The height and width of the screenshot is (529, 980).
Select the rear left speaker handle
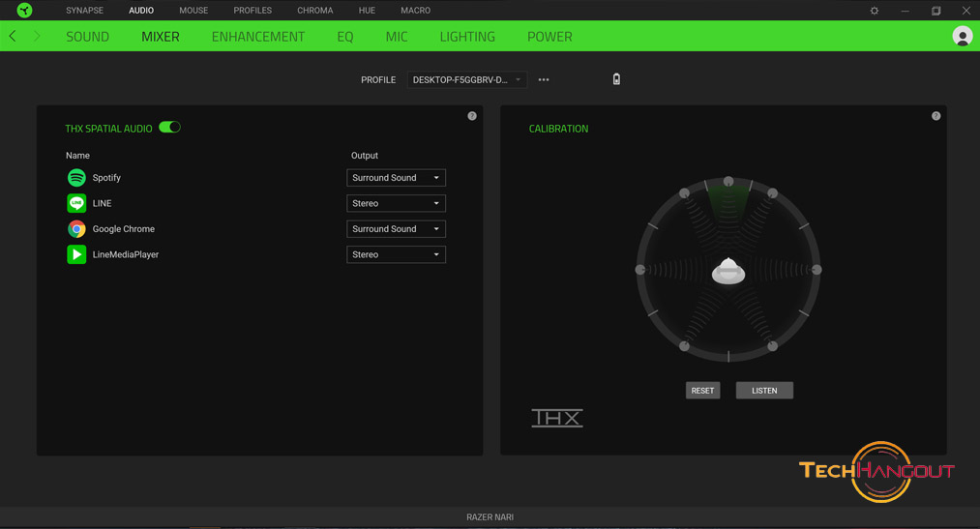coord(684,346)
